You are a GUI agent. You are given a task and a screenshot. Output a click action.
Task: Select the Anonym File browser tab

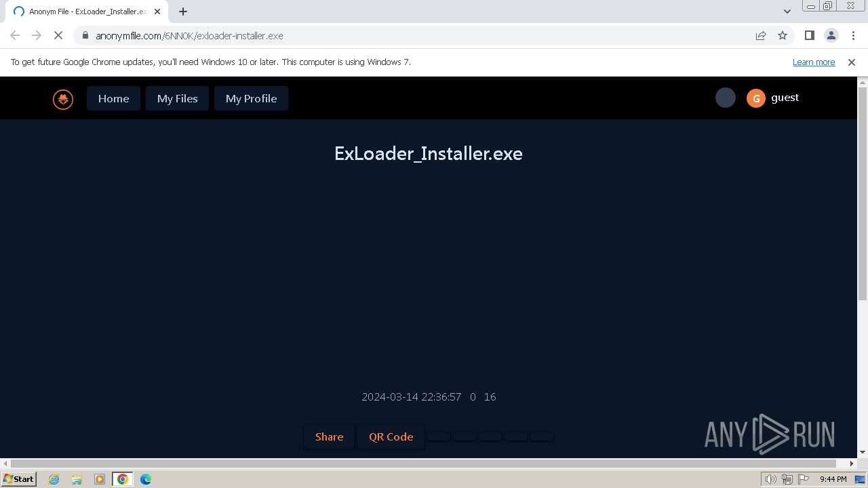tap(87, 12)
